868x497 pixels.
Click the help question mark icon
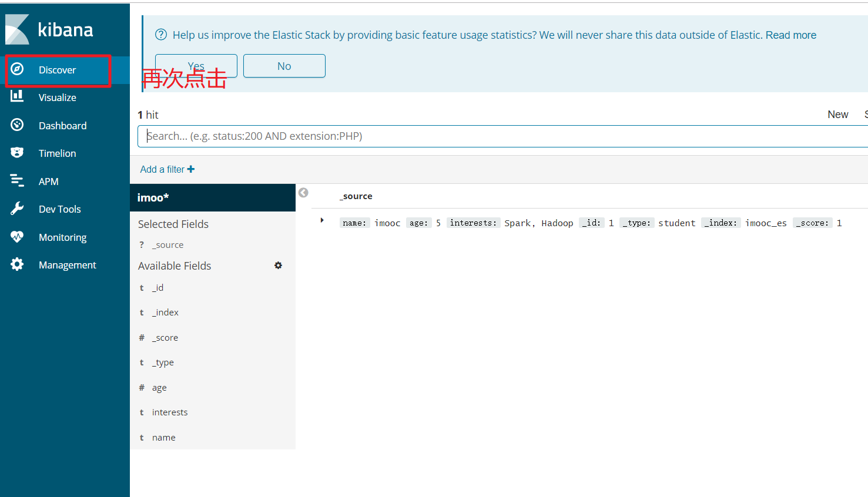pyautogui.click(x=160, y=35)
